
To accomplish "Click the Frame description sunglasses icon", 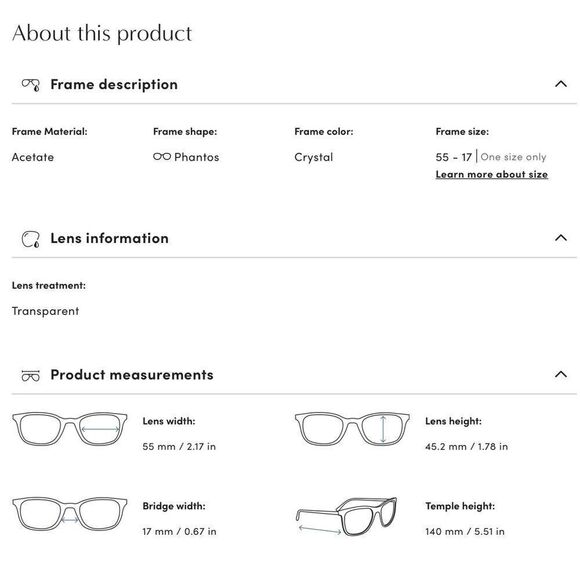I will coord(31,85).
